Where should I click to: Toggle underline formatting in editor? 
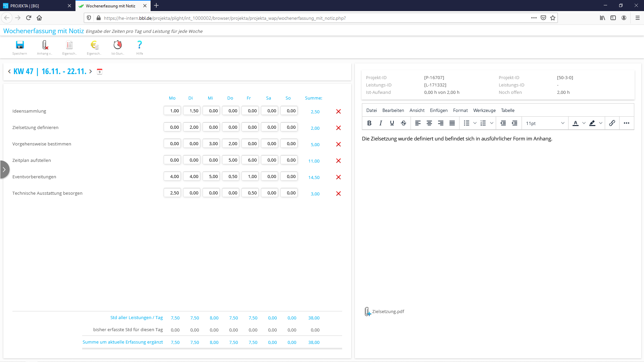tap(392, 123)
